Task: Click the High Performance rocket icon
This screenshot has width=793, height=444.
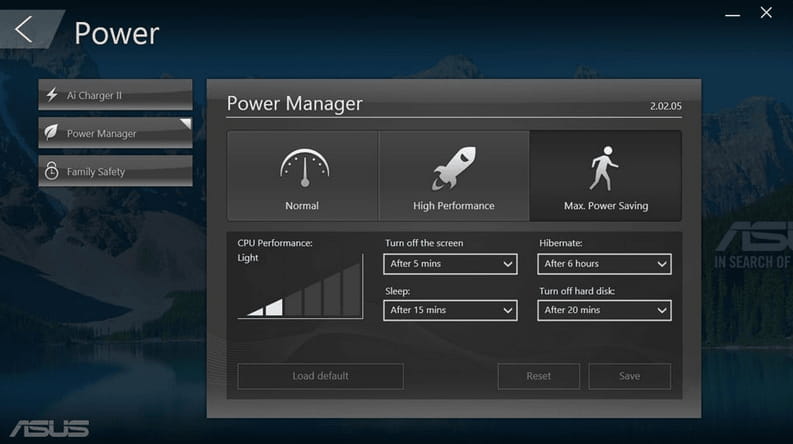Action: pyautogui.click(x=454, y=168)
